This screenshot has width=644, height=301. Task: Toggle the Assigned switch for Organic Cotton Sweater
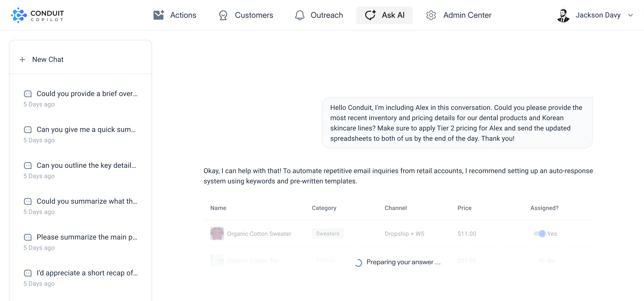tap(539, 234)
